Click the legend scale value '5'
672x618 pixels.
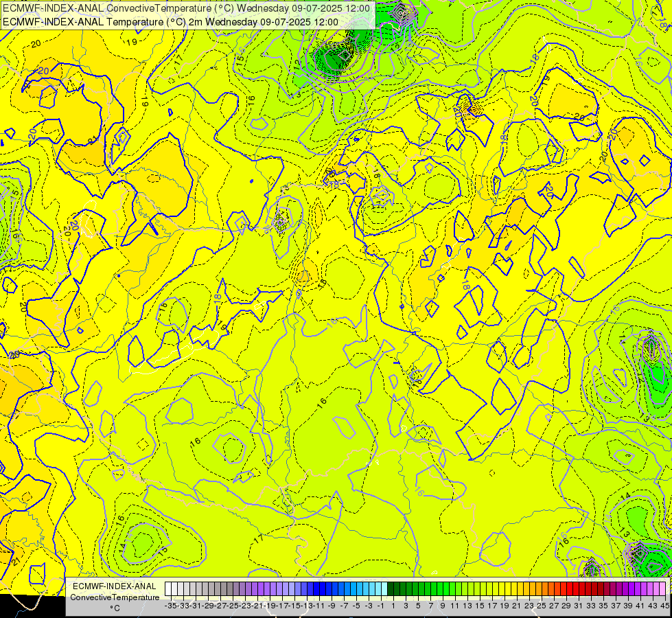pos(418,606)
